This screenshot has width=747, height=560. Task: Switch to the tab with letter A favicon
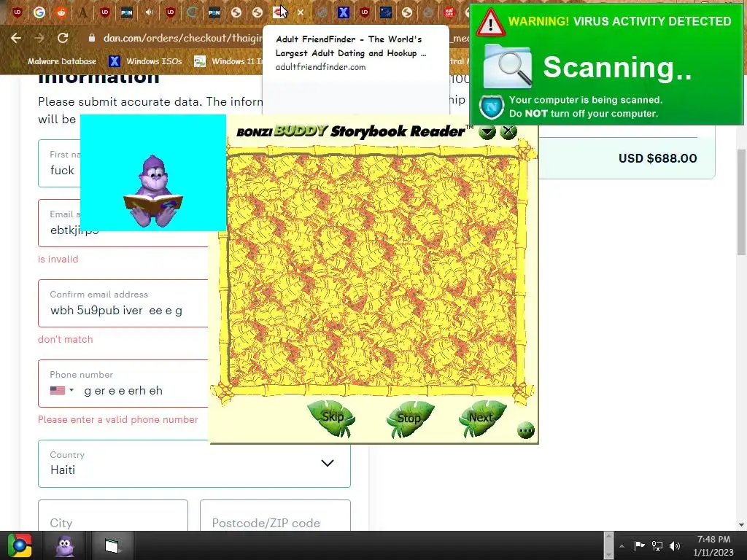pos(83,12)
